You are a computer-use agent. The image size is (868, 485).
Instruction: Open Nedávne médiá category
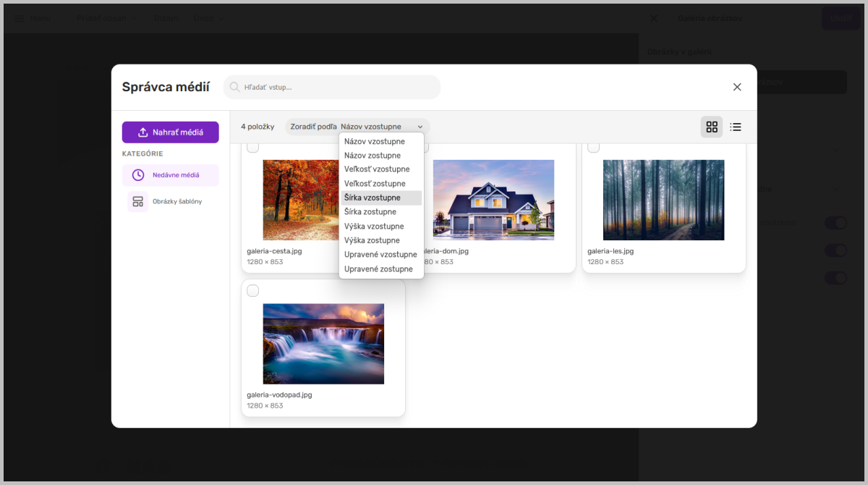pyautogui.click(x=171, y=175)
